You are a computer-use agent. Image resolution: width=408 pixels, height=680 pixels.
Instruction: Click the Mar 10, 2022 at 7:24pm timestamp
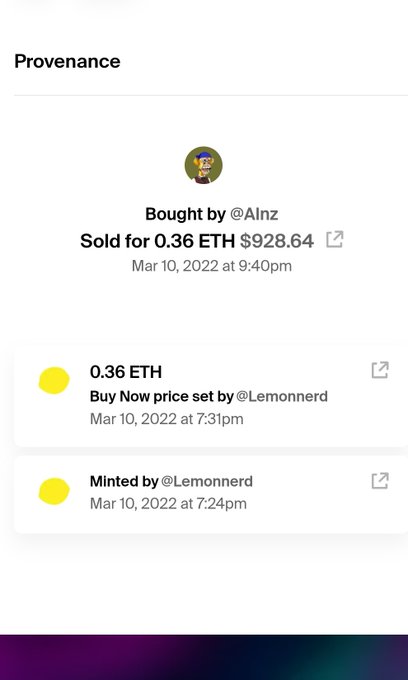click(x=168, y=503)
